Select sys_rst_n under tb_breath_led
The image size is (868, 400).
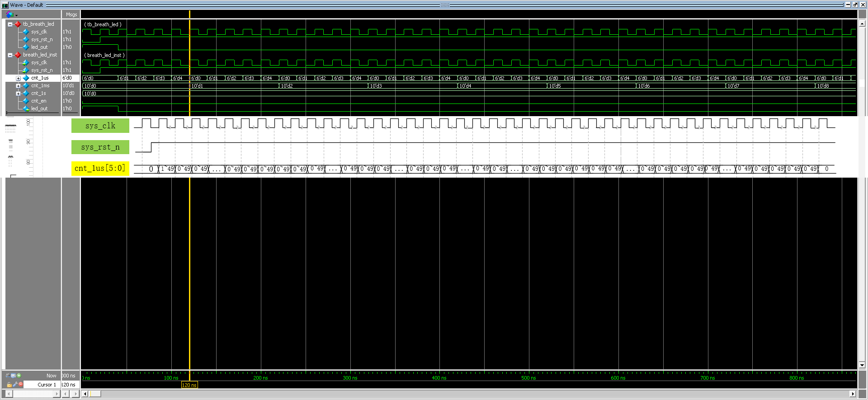point(42,39)
